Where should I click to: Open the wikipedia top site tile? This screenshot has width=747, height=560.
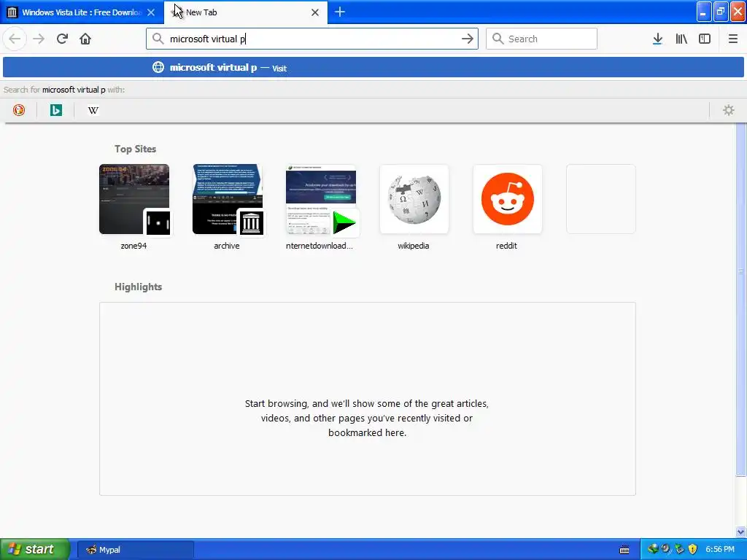point(414,199)
